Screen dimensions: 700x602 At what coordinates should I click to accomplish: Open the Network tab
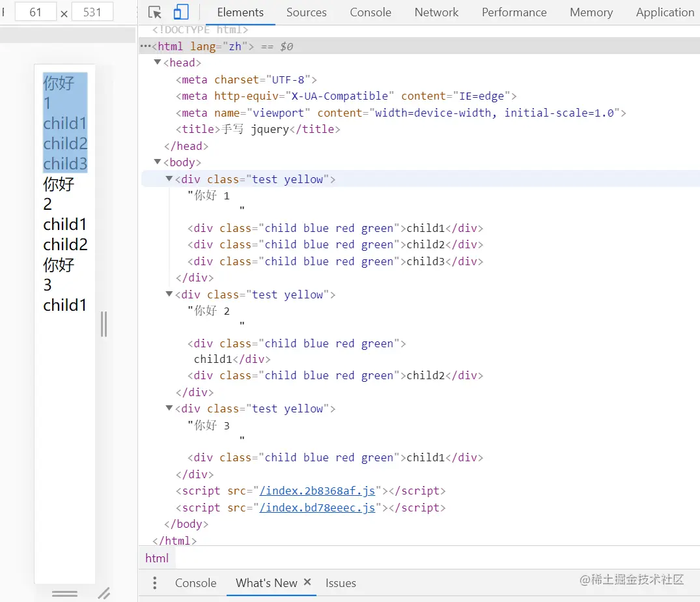[436, 12]
